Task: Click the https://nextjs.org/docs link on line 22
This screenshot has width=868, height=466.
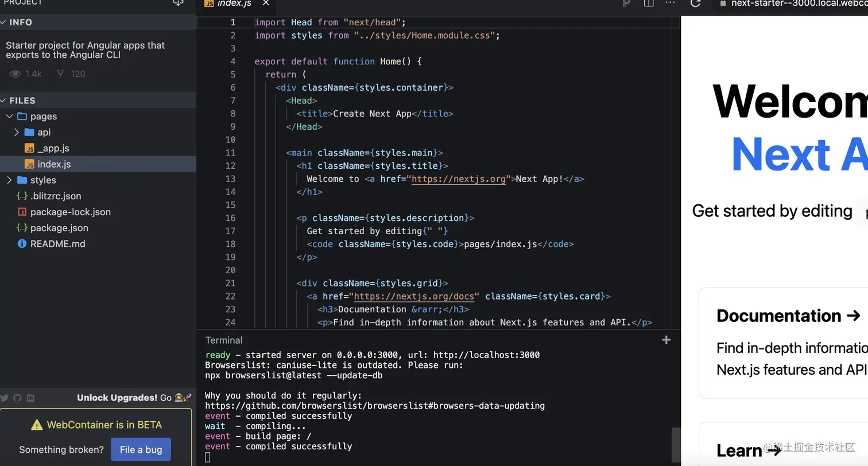Action: (414, 296)
